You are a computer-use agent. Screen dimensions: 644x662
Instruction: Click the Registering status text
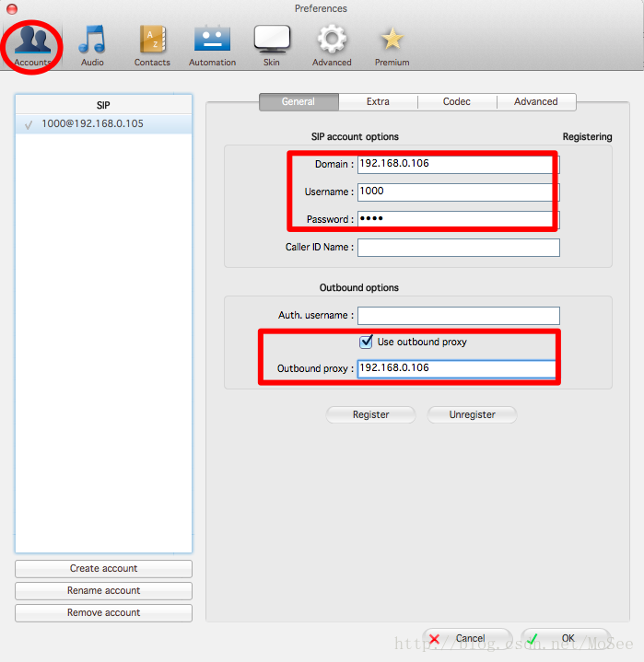(587, 137)
